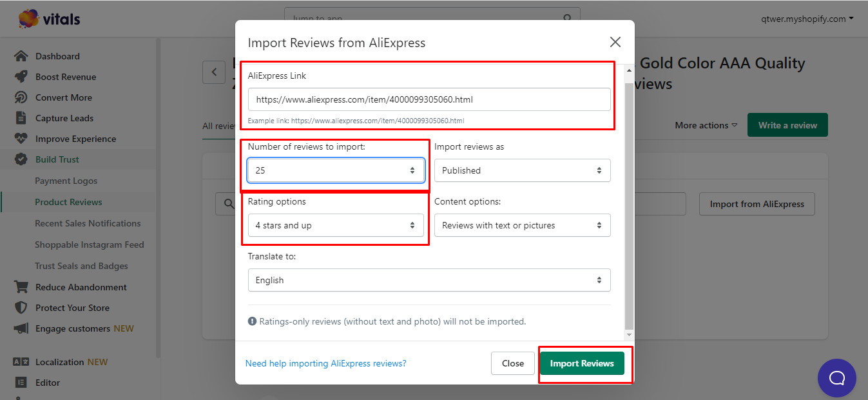The width and height of the screenshot is (868, 400).
Task: Click the example link text under input
Action: point(356,121)
